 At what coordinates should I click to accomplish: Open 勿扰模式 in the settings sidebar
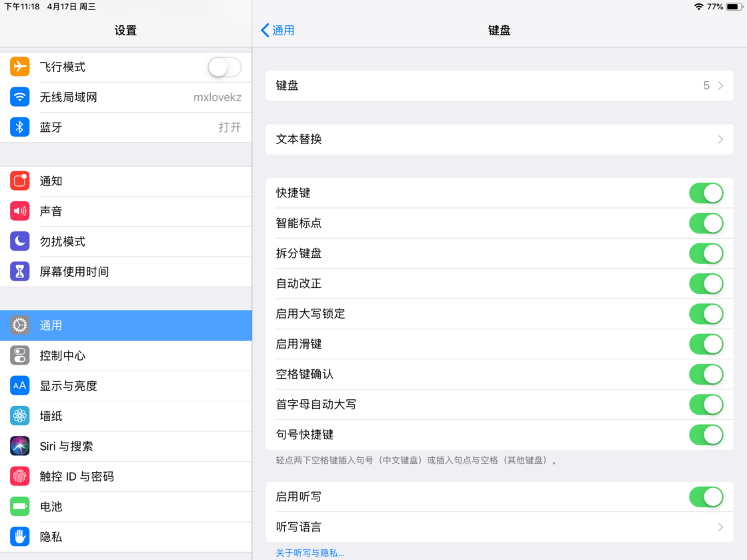point(126,241)
